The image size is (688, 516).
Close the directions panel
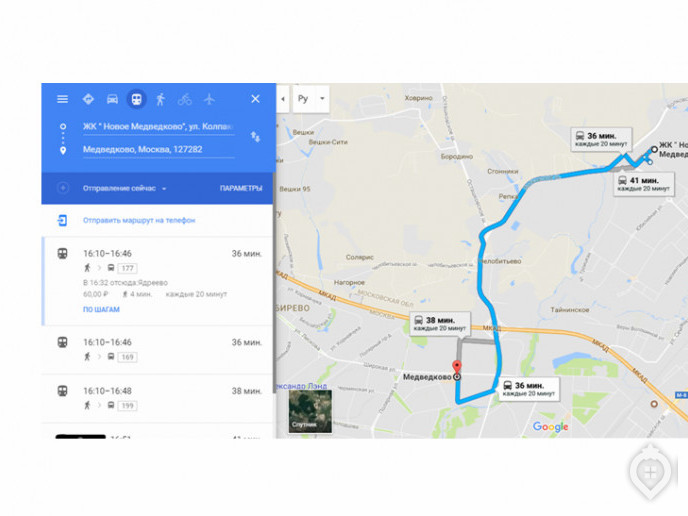point(255,99)
